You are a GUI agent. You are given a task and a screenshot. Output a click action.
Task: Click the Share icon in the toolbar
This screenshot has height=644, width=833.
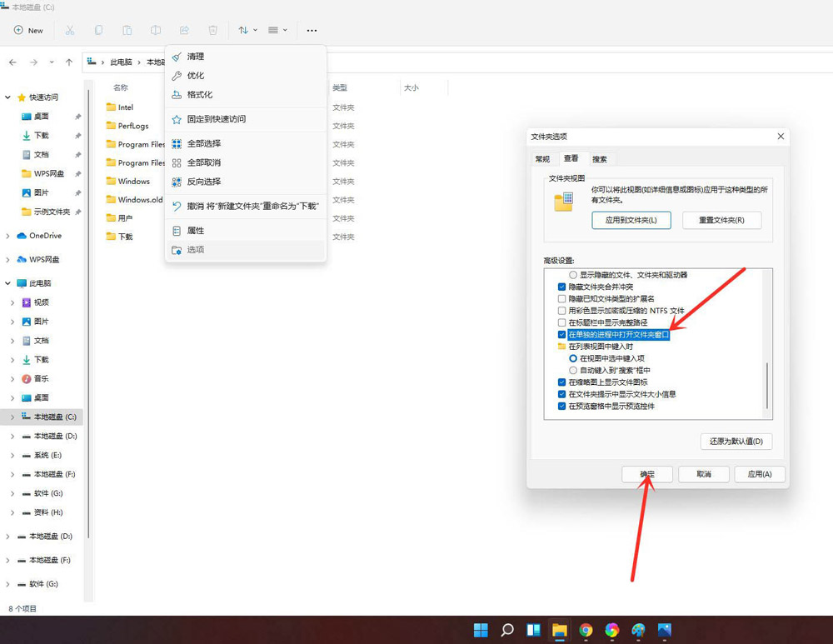click(x=185, y=30)
